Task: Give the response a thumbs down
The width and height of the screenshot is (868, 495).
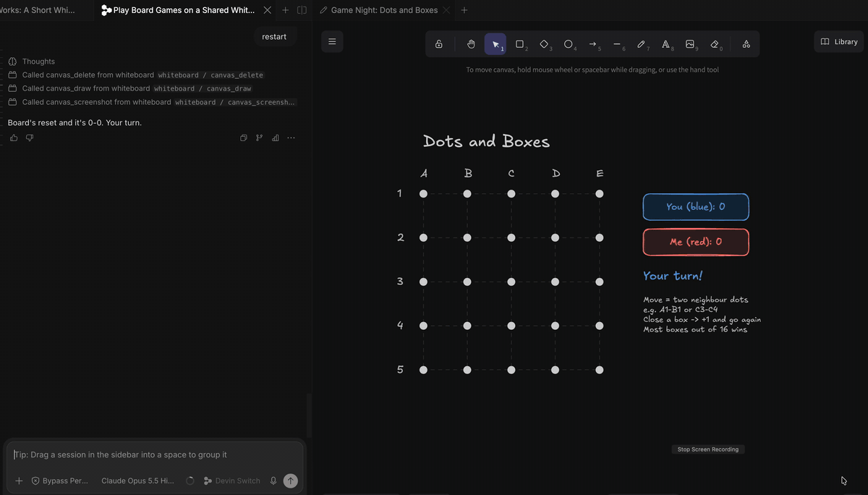Action: pos(30,137)
